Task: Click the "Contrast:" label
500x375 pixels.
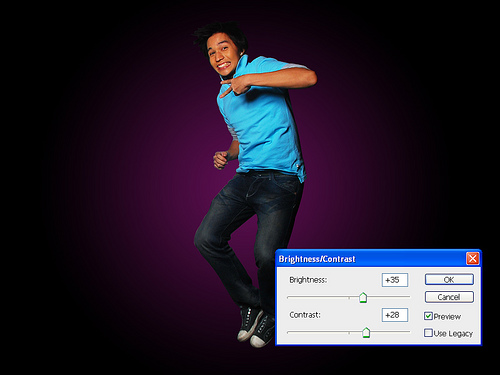Action: 305,315
